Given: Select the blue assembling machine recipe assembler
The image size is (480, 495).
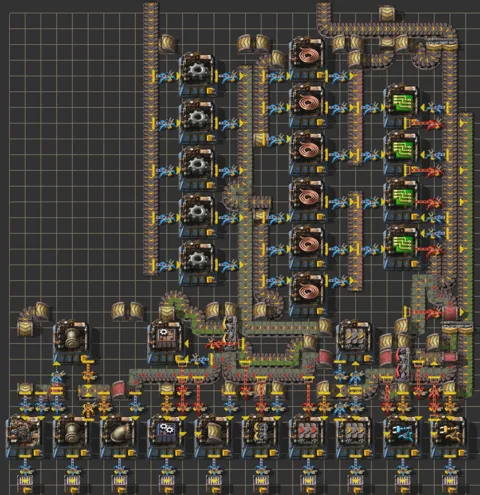Looking at the screenshot, I should click(166, 436).
